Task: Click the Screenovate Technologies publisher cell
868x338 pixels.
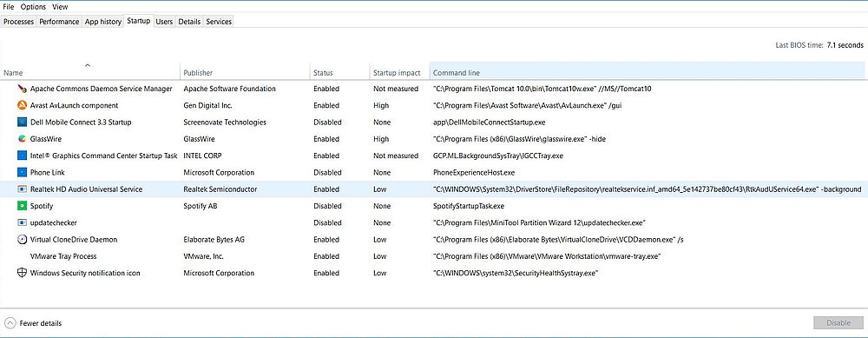Action: pos(225,122)
